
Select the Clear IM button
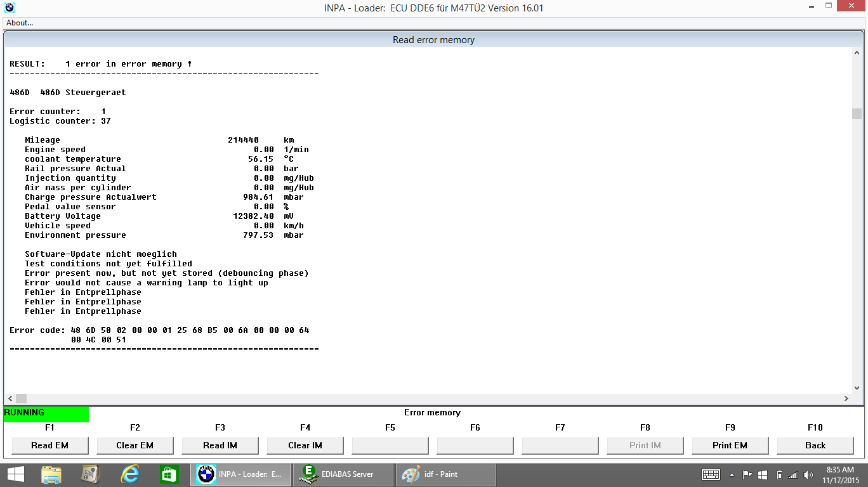point(305,445)
